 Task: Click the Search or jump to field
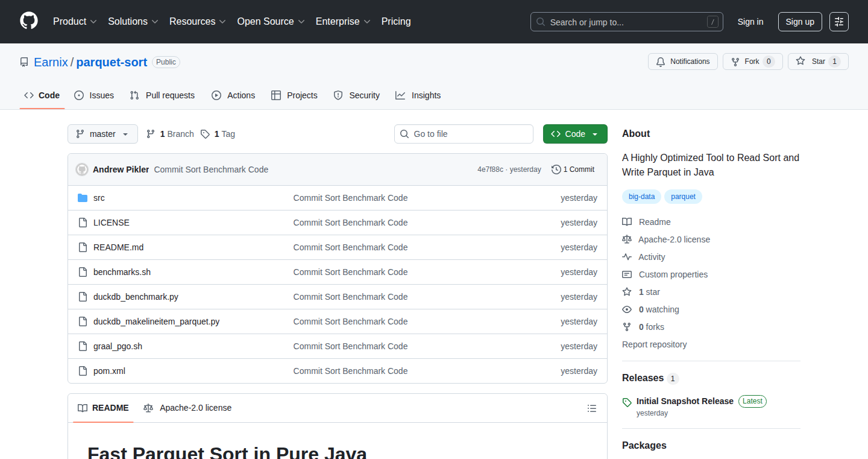tap(627, 22)
